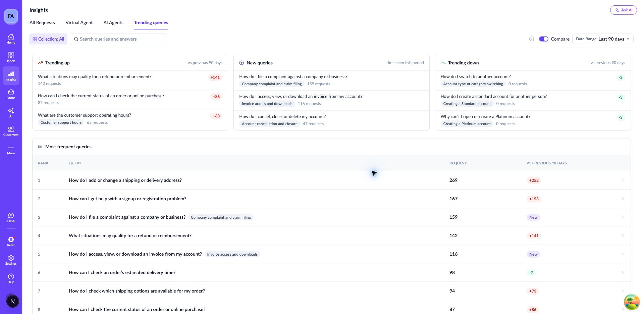Go to Customers in the sidebar

11,131
